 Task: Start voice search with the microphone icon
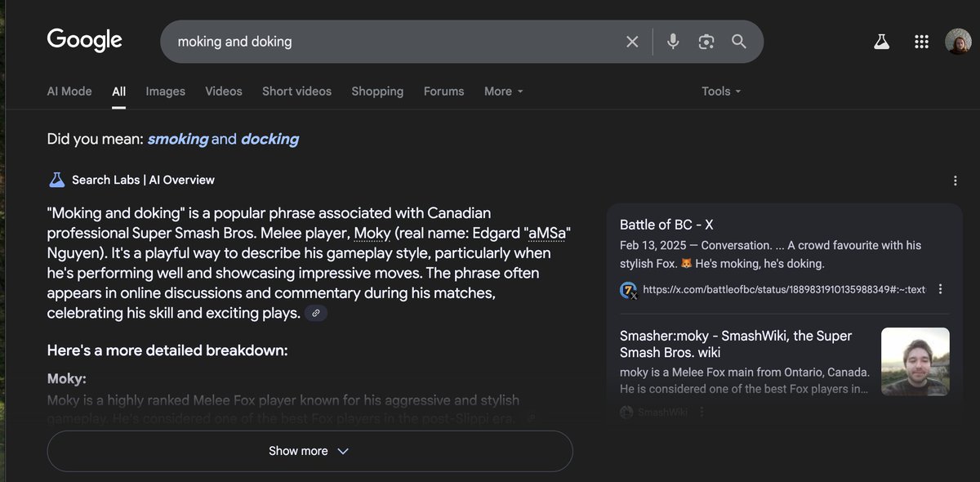tap(673, 42)
